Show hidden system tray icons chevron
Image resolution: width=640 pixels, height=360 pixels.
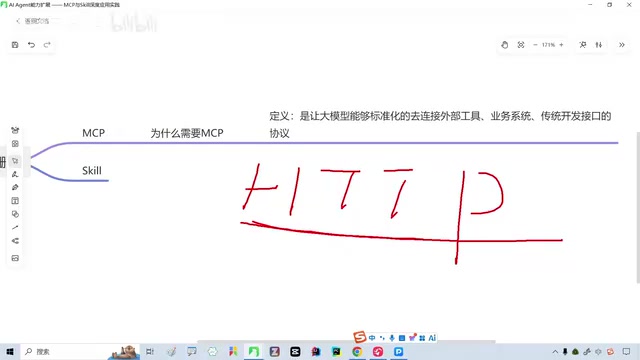(555, 351)
